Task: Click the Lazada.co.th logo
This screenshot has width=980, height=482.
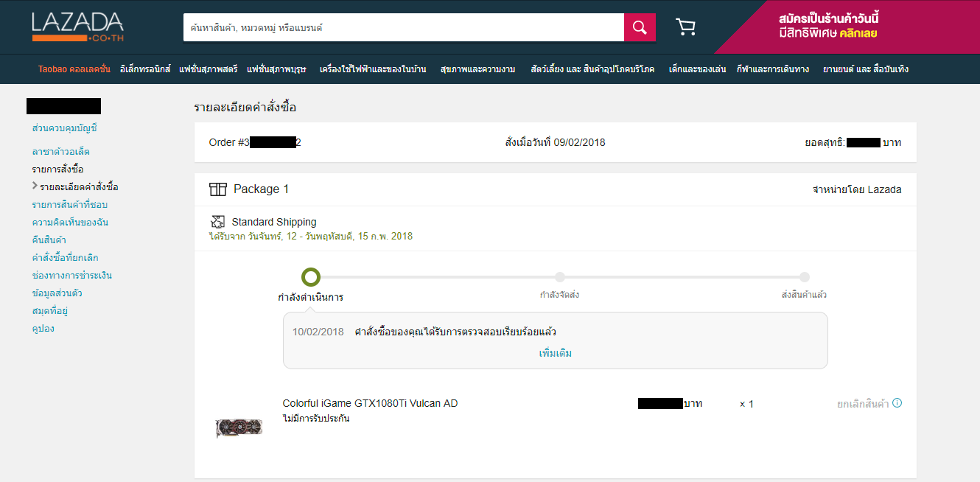Action: point(77,27)
